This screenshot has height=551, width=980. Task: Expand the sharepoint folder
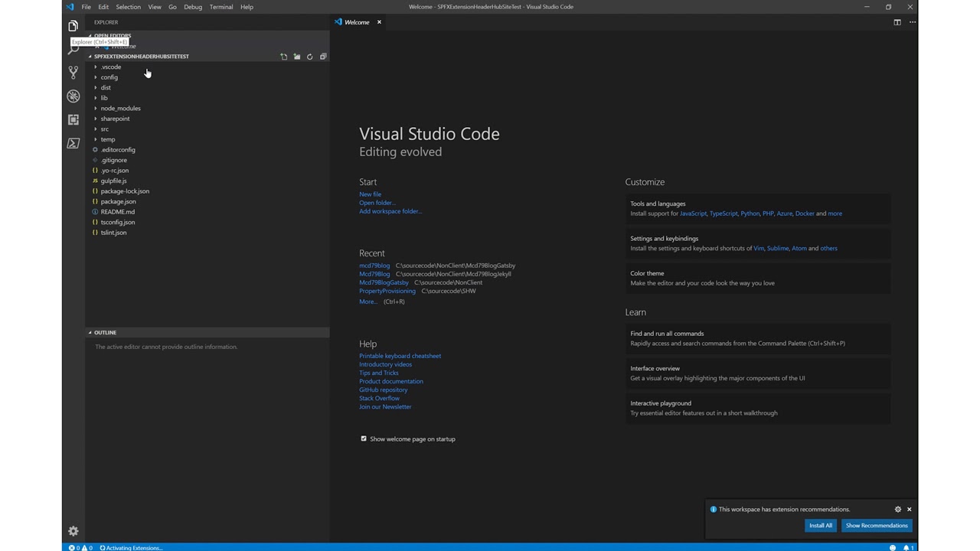pyautogui.click(x=115, y=119)
